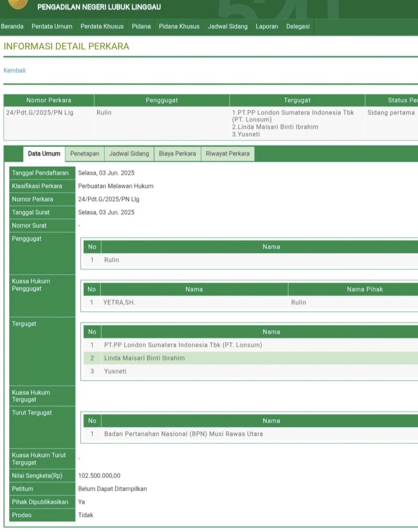Click the Pengadilan Negeri Lubuk Linggau site title
The width and height of the screenshot is (418, 532).
(x=99, y=7)
